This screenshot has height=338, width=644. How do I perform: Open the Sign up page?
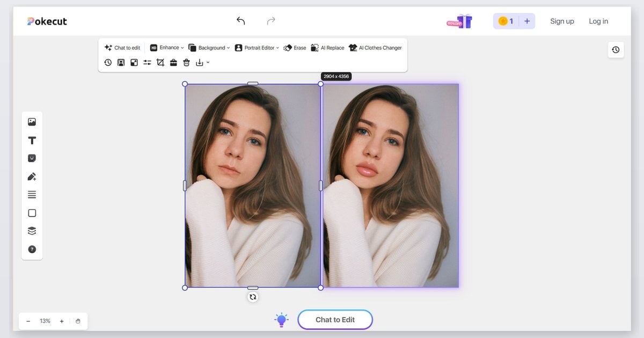tap(562, 21)
